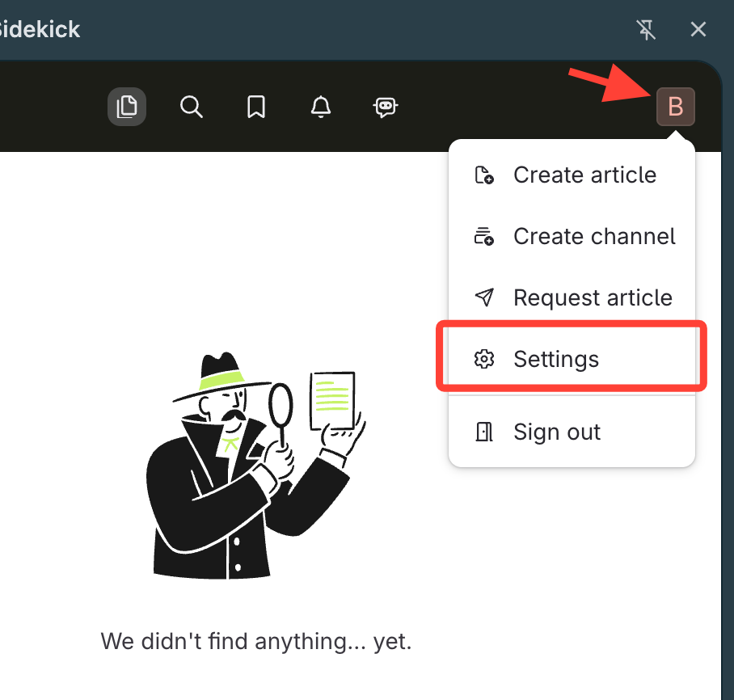This screenshot has width=734, height=700.
Task: Pick Request article from the menu
Action: pos(592,298)
